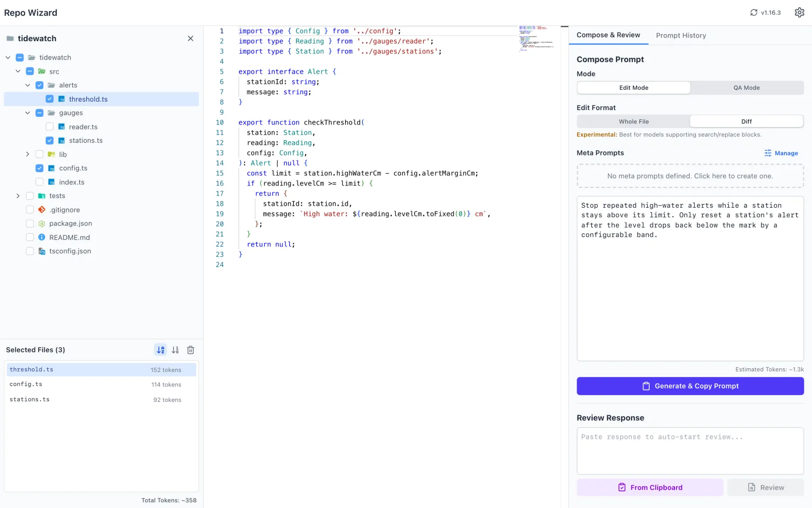Uncheck the stations.ts checkbox
812x508 pixels.
tap(49, 140)
